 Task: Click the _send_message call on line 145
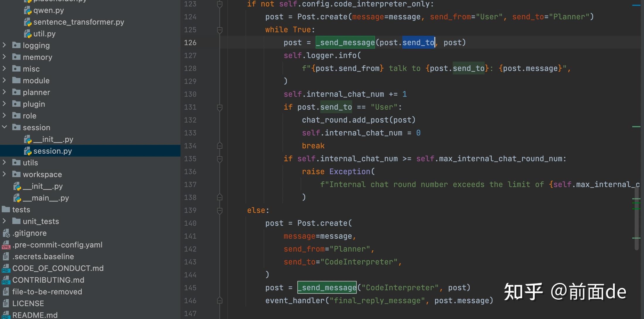(x=327, y=288)
